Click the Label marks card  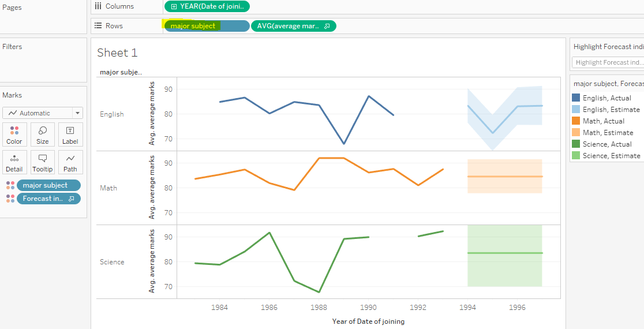pyautogui.click(x=70, y=134)
